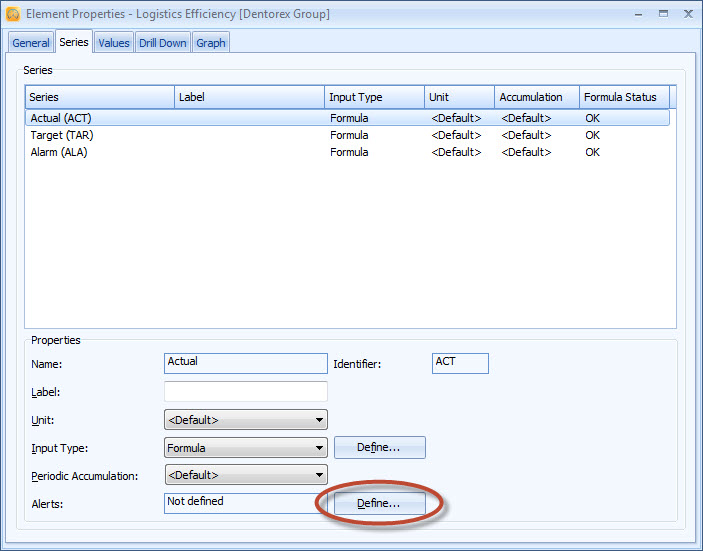Click into the Name text field

(x=245, y=363)
